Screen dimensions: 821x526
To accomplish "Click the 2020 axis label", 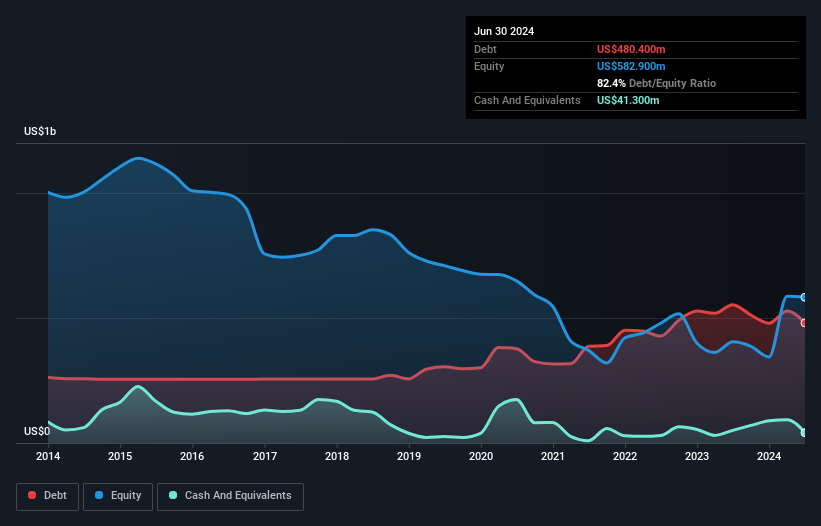I will coord(481,456).
